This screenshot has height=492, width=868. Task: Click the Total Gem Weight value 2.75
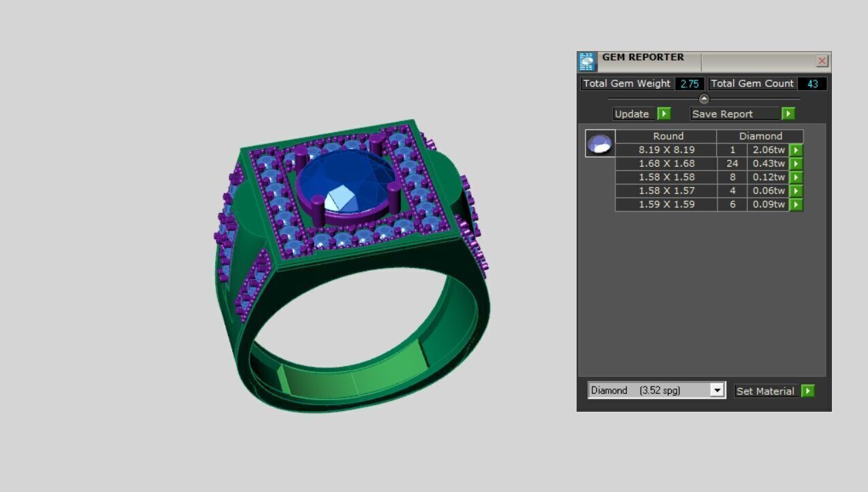coord(690,84)
